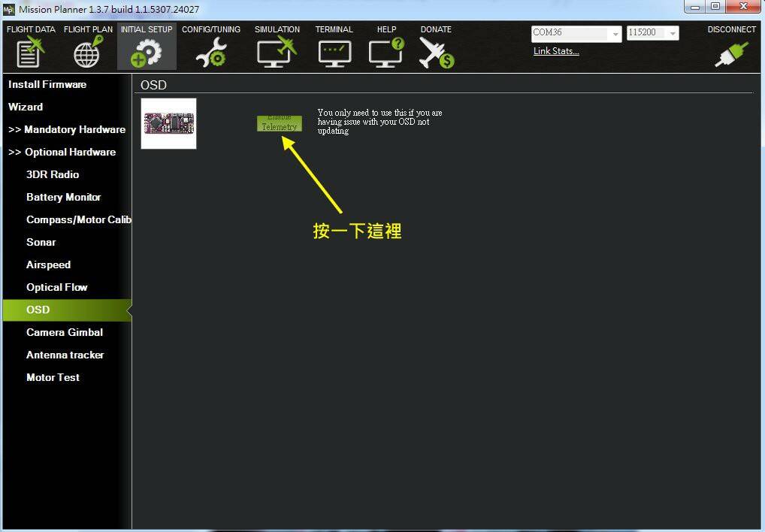Open Battery Monitor setup page

coord(63,197)
